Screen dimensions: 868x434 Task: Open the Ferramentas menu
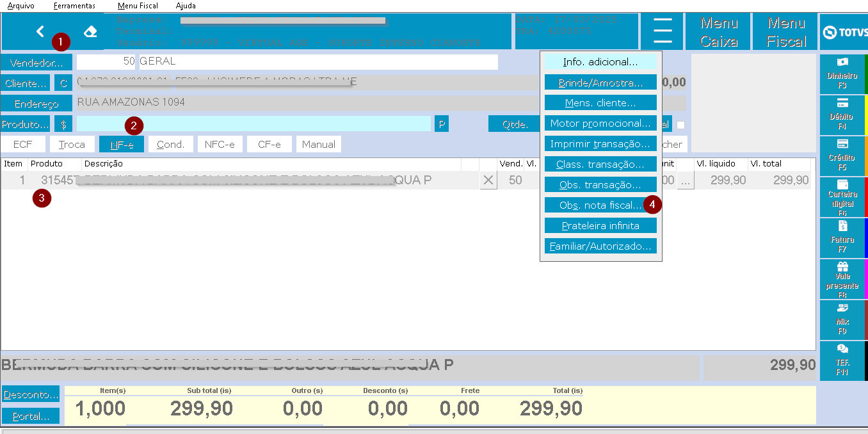74,6
